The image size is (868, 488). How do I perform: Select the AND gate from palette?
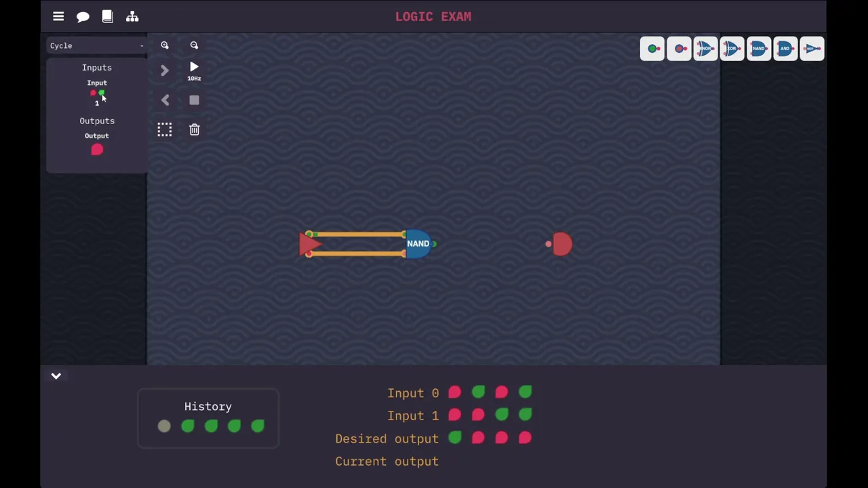785,48
